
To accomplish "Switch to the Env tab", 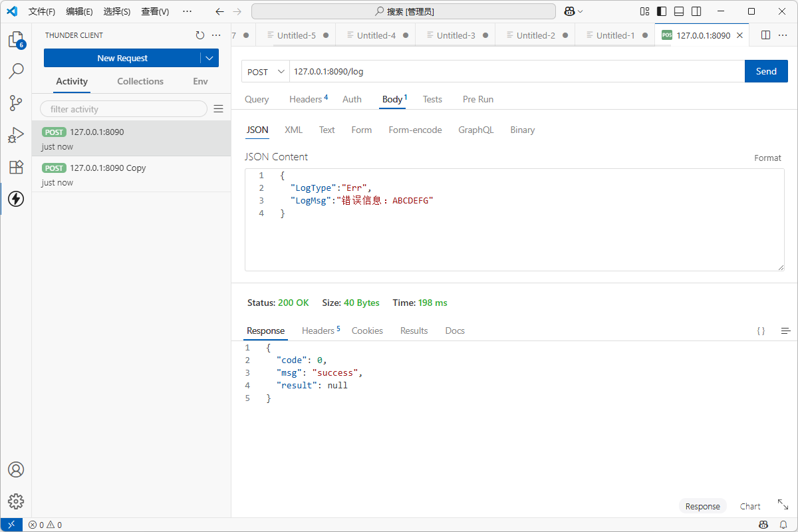I will [x=200, y=81].
